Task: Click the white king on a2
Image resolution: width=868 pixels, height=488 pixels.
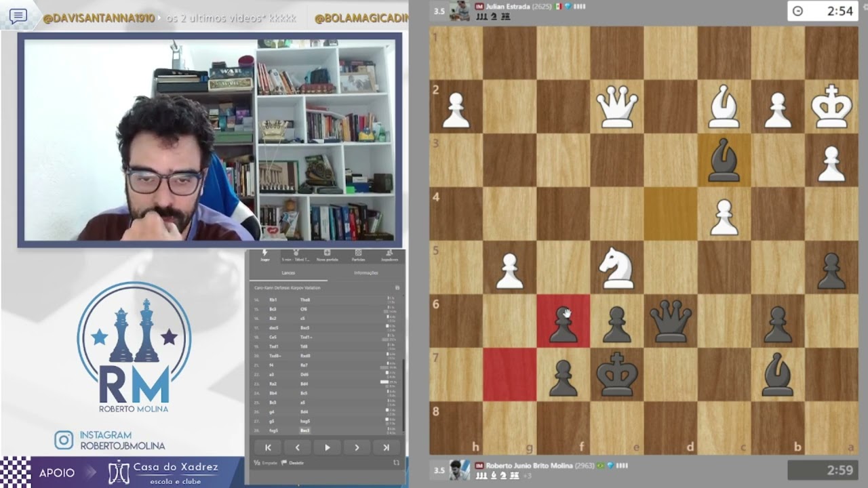Action: (x=831, y=107)
